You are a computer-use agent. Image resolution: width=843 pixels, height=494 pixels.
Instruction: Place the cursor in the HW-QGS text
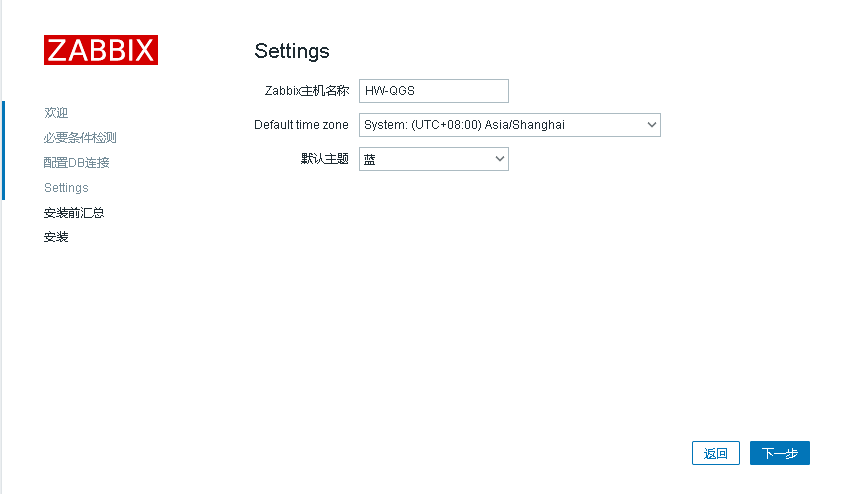pos(390,91)
